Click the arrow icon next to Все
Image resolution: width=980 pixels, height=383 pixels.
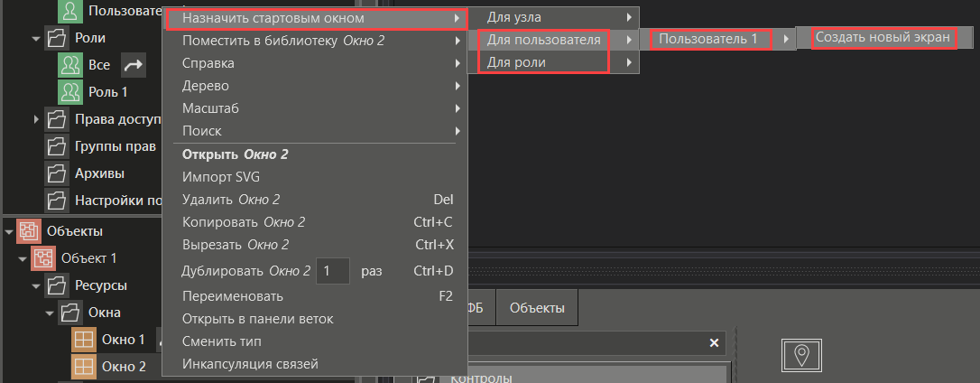pyautogui.click(x=133, y=65)
